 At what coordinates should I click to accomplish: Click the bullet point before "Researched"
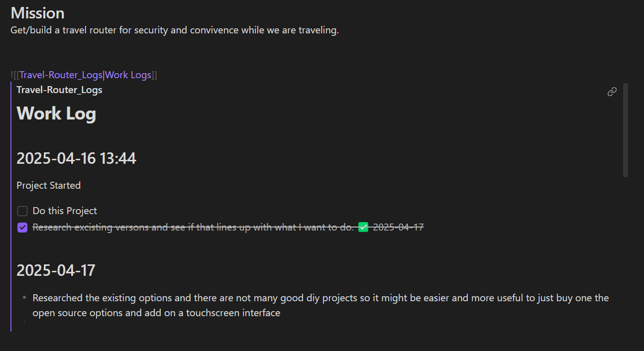(x=24, y=298)
